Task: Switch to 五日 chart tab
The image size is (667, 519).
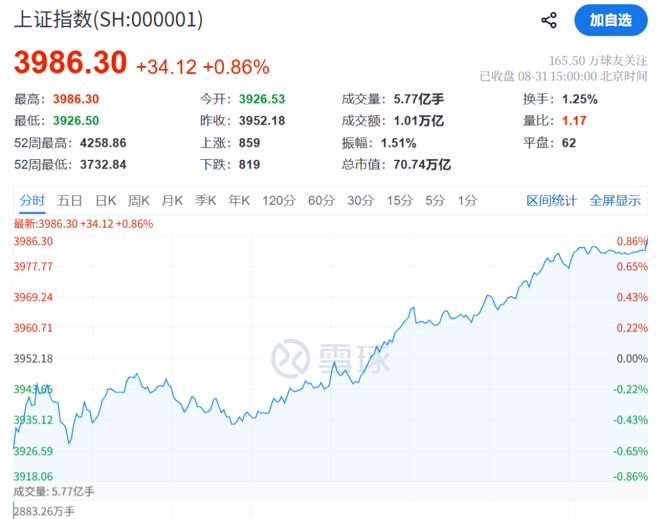Action: 69,200
